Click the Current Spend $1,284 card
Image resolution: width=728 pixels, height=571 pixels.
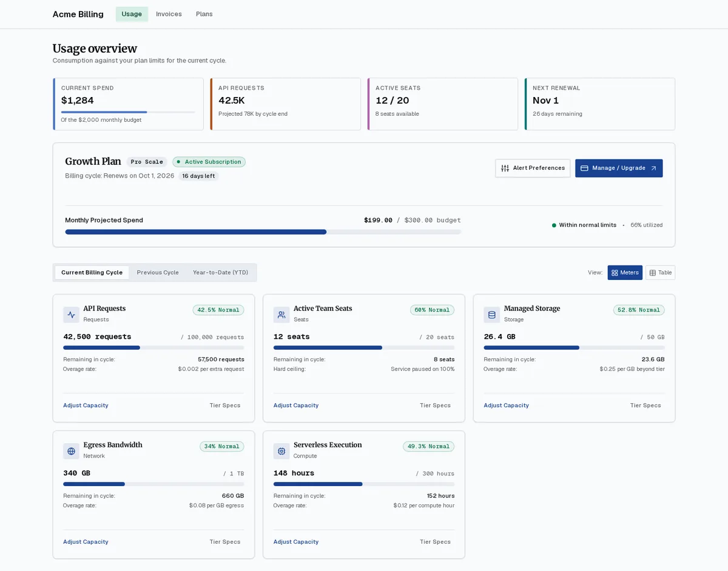coord(128,104)
